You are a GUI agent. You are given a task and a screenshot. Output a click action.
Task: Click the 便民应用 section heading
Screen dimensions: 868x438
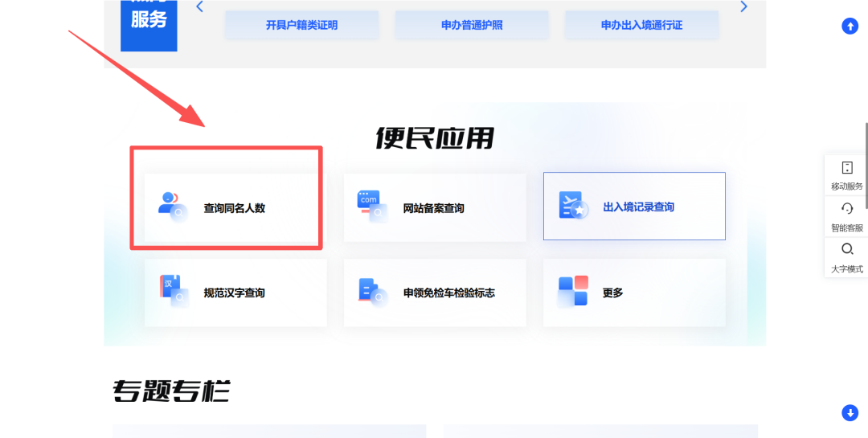coord(435,138)
